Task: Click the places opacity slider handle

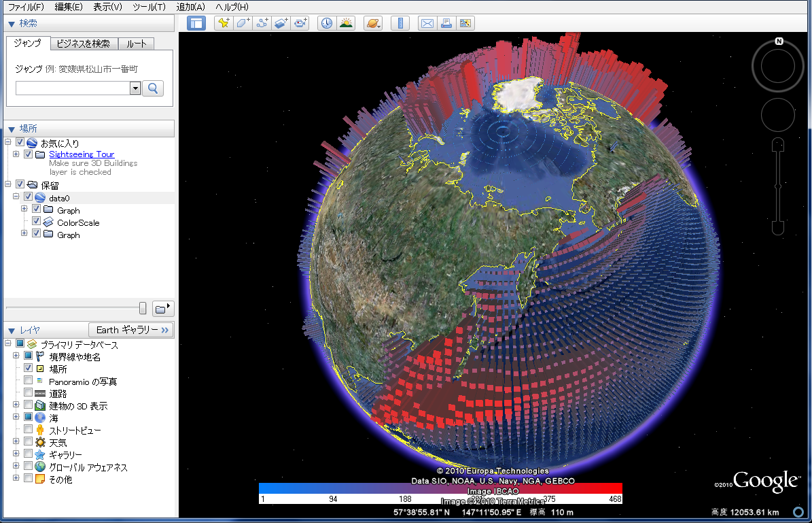Action: pyautogui.click(x=143, y=308)
